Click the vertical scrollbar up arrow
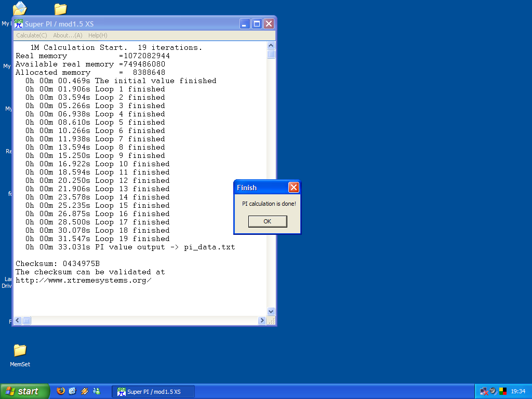 (271, 46)
